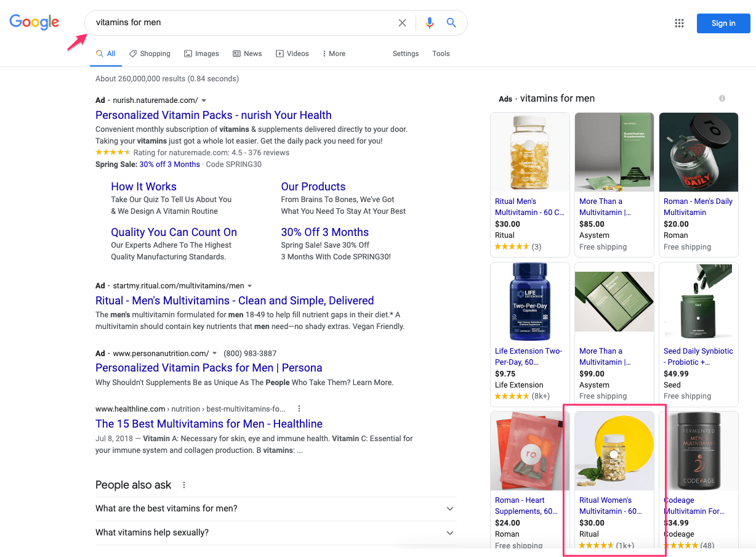This screenshot has height=557, width=756.
Task: Open the 'Quality You Can Count On' sitelink
Action: (x=174, y=232)
